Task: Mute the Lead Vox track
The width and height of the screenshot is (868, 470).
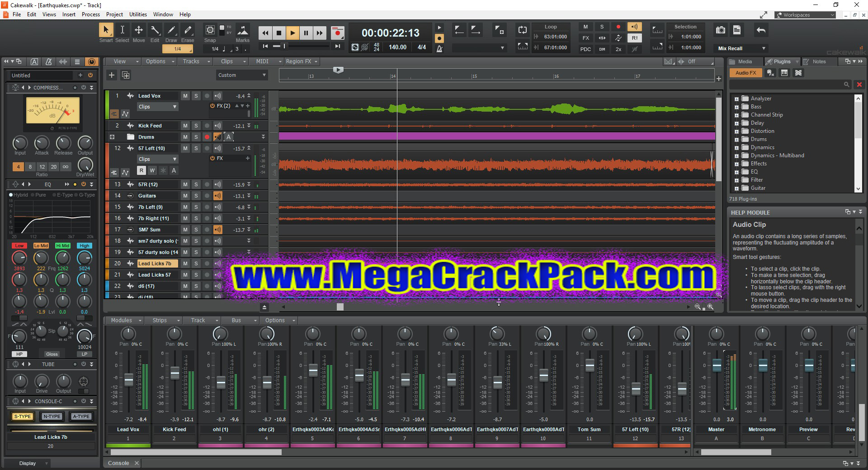Action: [x=185, y=96]
